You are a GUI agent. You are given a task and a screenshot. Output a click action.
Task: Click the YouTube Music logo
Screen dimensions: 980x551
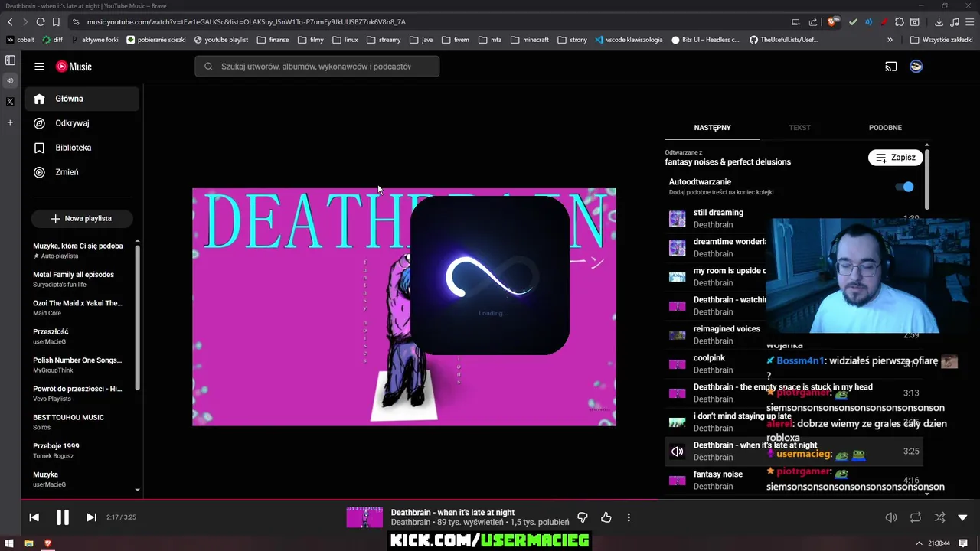click(x=73, y=67)
